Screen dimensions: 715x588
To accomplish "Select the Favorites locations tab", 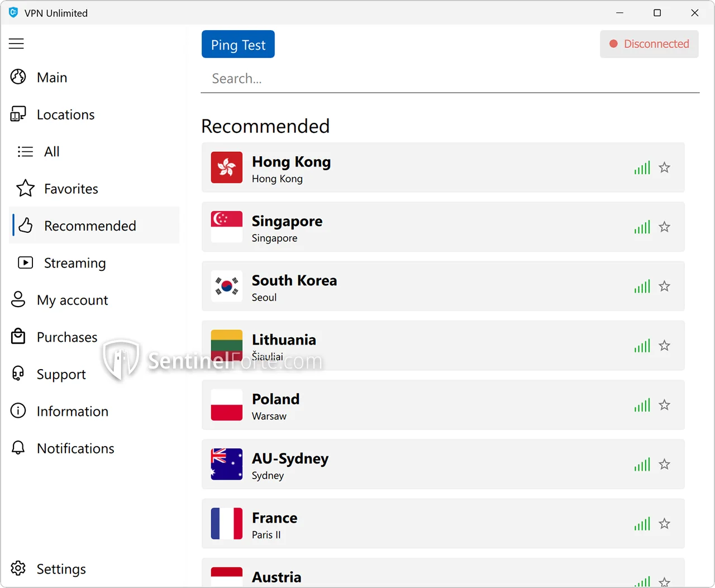I will 94,189.
